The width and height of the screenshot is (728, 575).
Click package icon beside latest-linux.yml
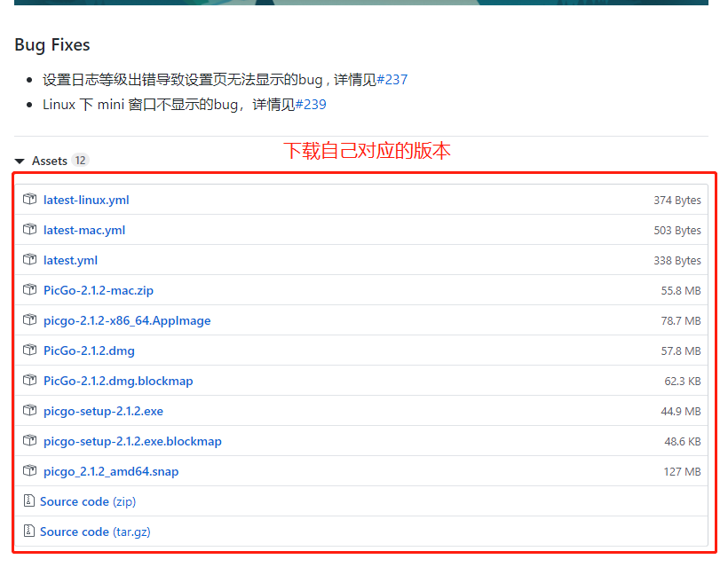(x=29, y=199)
